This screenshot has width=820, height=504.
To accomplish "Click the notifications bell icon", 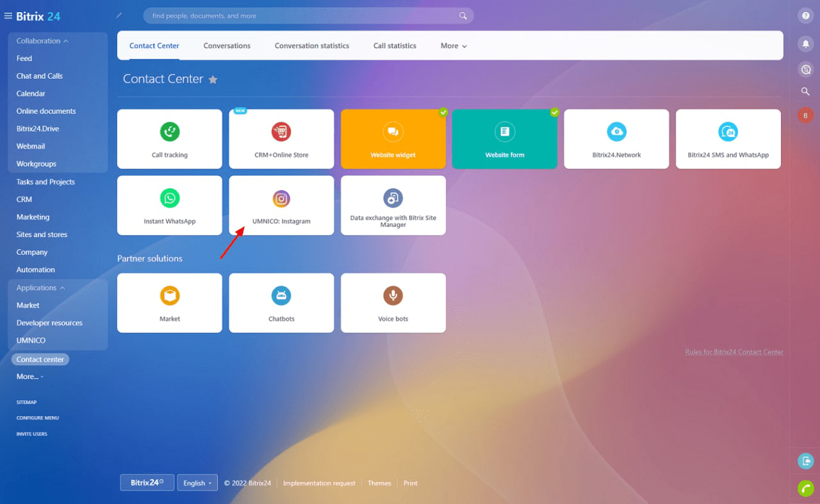I will [x=805, y=44].
